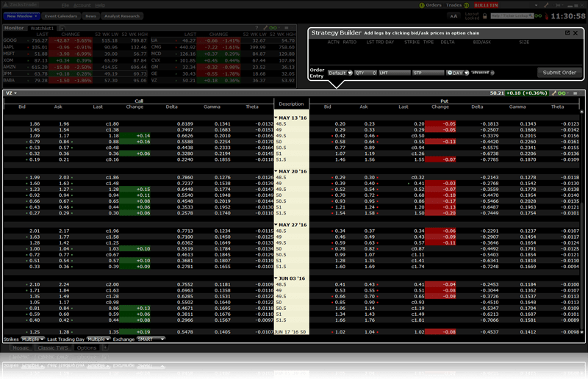This screenshot has height=382, width=588.
Task: Open the Exchange SMART dropdown
Action: point(151,339)
